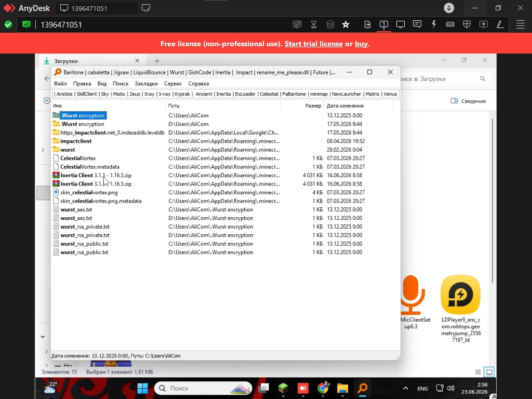Select remote monitor 1 icon in AnyDesk
532x399 pixels.
pos(384,24)
